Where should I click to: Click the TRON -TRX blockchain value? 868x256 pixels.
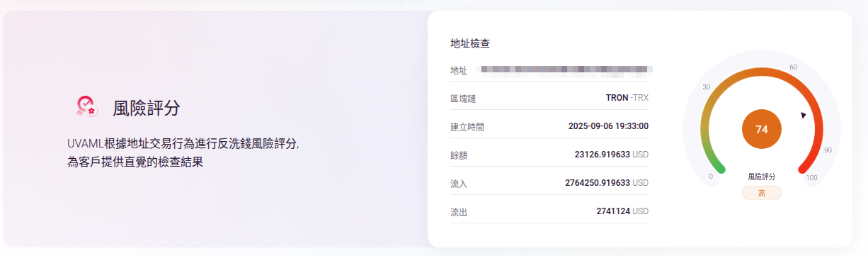(x=627, y=97)
